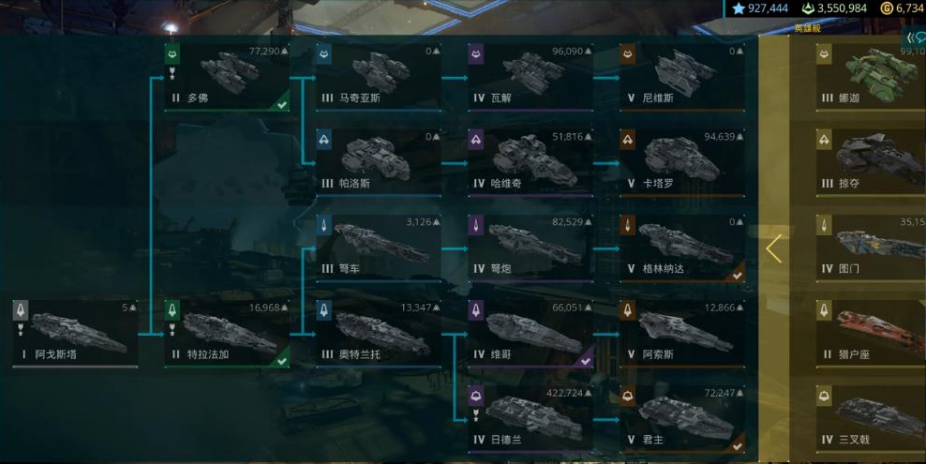Toggle the green checkmark on 多佛
Viewport: 926px width, 464px height.
pos(282,104)
